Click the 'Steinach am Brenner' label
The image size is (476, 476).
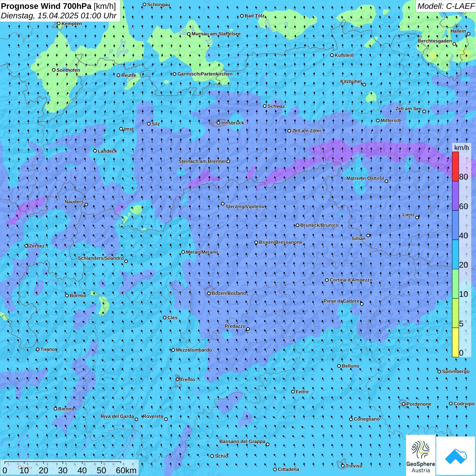pos(202,161)
